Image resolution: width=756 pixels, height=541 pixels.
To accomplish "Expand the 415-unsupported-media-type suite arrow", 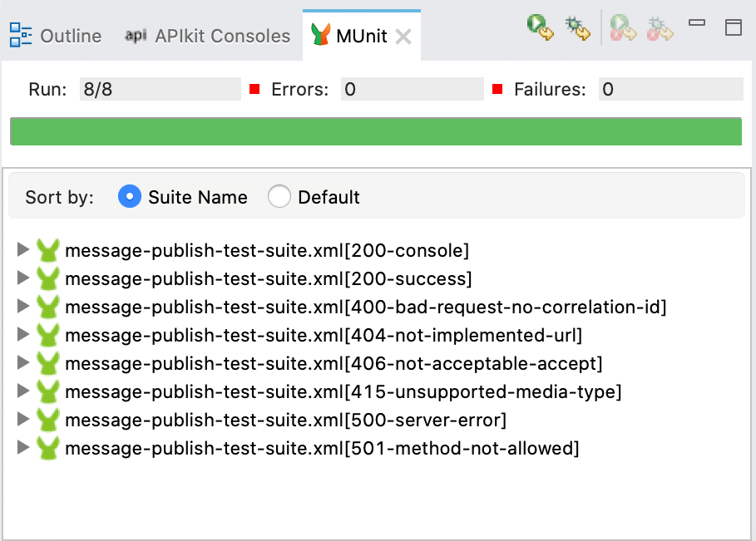I will 23,391.
